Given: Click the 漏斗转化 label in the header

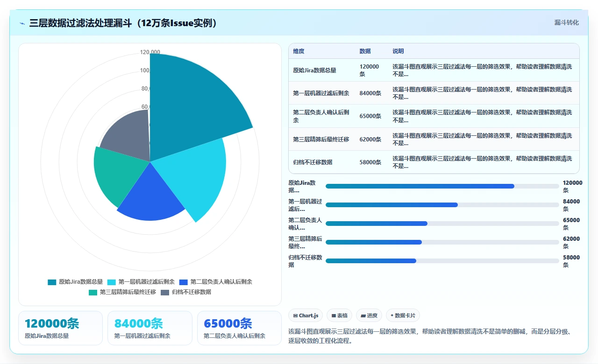Looking at the screenshot, I should 566,22.
